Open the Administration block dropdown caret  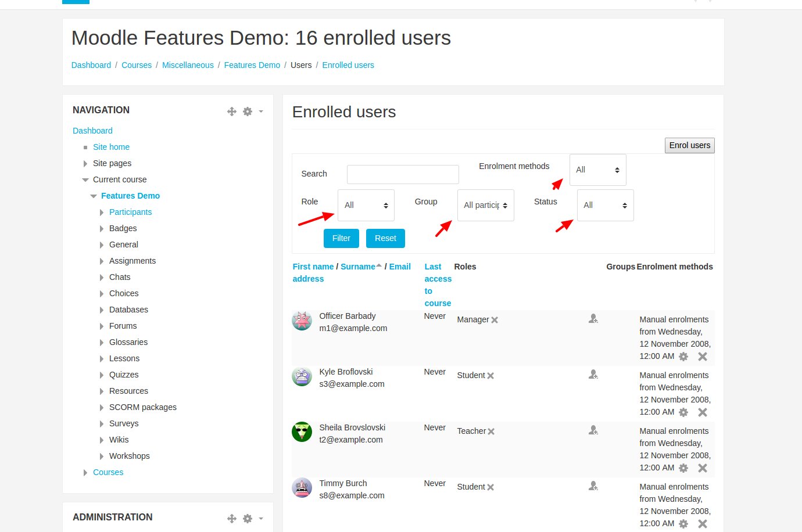pos(261,519)
